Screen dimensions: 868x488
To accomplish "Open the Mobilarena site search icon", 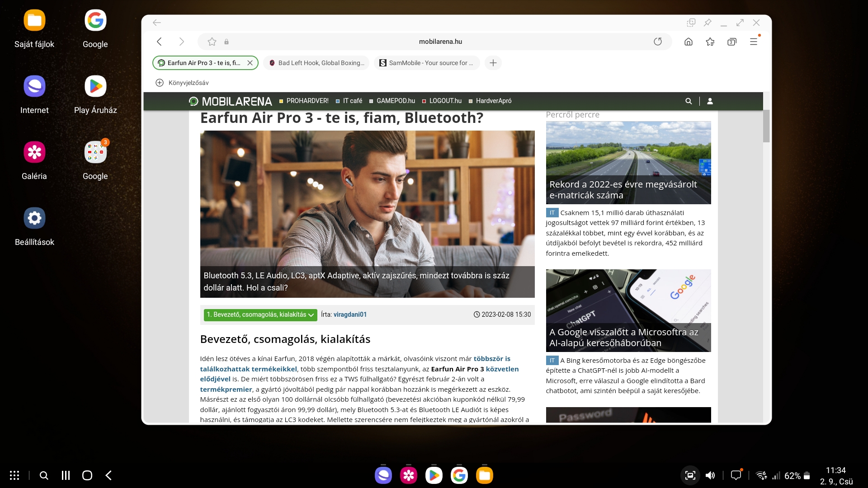I will [x=689, y=101].
